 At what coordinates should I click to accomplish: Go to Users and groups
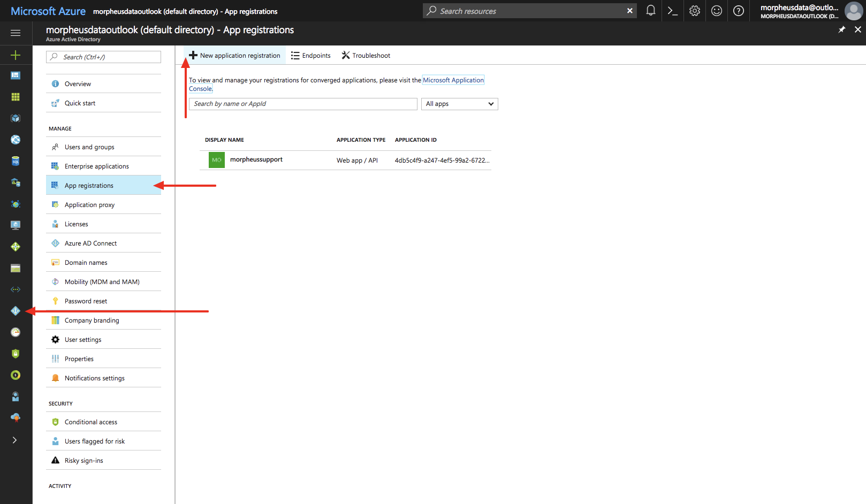pos(104,147)
